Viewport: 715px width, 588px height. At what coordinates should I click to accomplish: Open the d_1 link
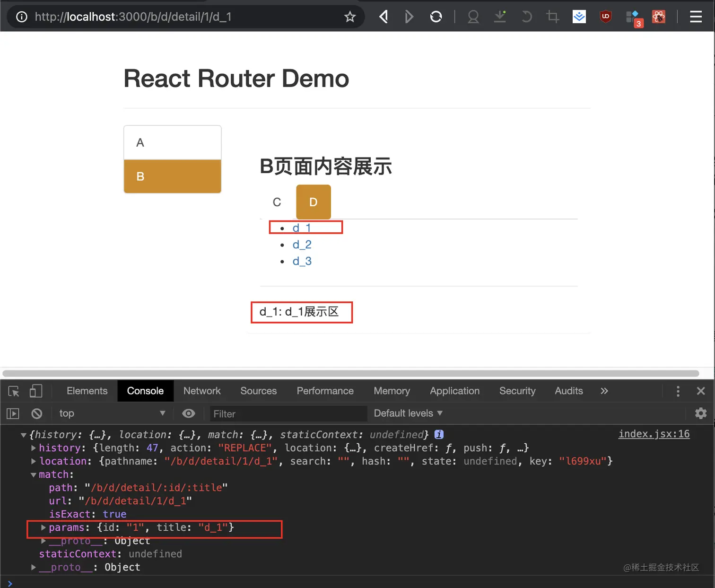pyautogui.click(x=302, y=228)
